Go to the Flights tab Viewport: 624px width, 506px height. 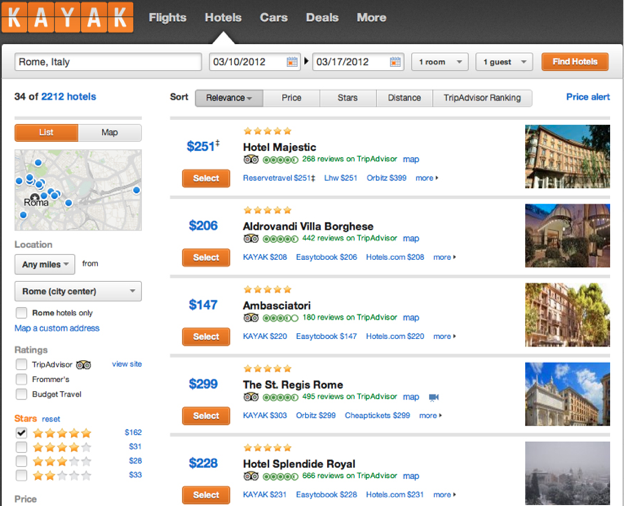tap(168, 18)
